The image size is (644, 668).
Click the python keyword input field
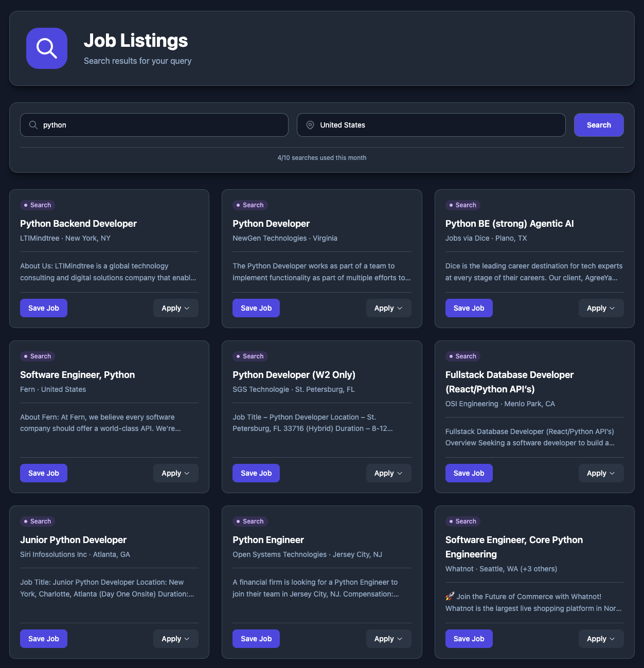154,125
